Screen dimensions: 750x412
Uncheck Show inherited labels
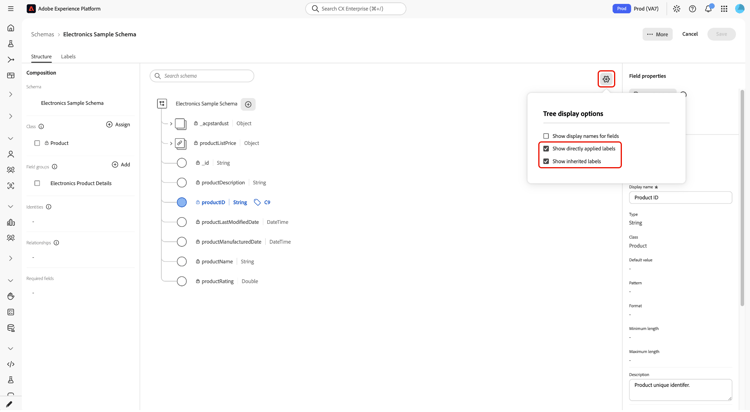point(546,161)
